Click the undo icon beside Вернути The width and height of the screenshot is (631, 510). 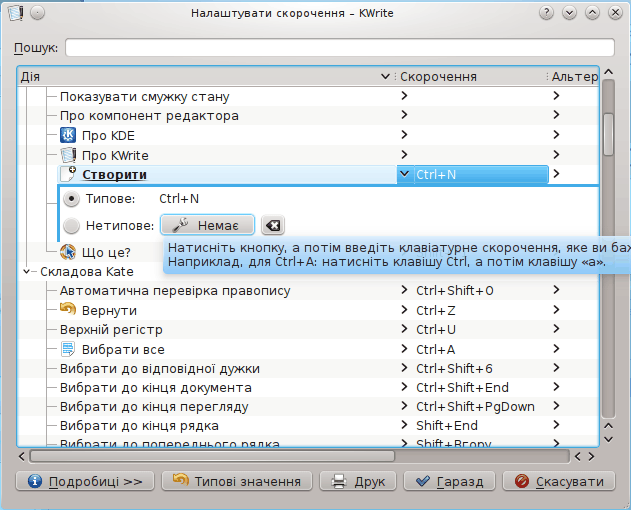point(68,310)
